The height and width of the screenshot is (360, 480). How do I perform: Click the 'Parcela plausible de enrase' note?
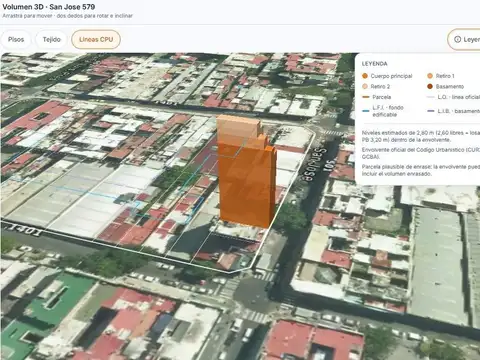click(x=421, y=170)
